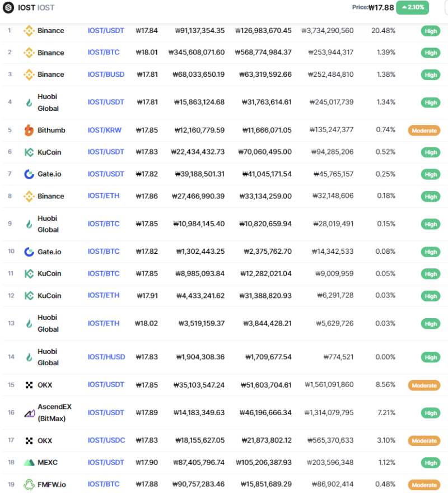448x493 pixels.
Task: Click the 20.48% volume share value
Action: pos(383,30)
